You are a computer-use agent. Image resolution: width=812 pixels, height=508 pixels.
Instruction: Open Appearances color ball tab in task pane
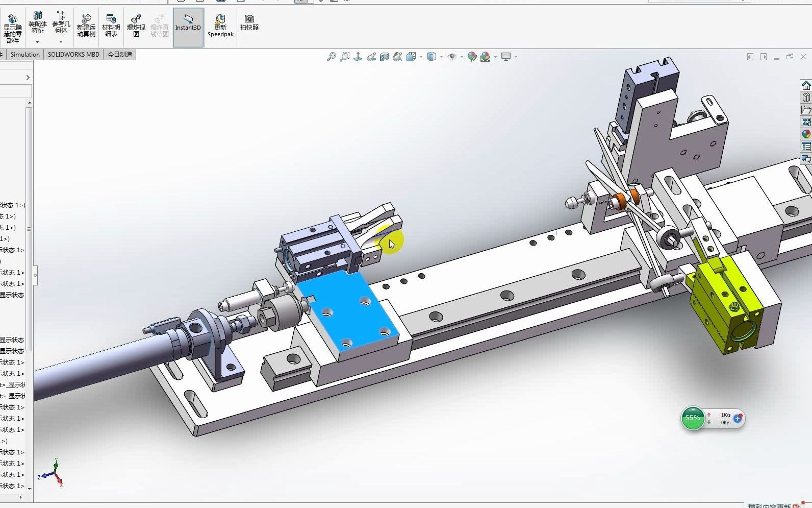coord(806,134)
